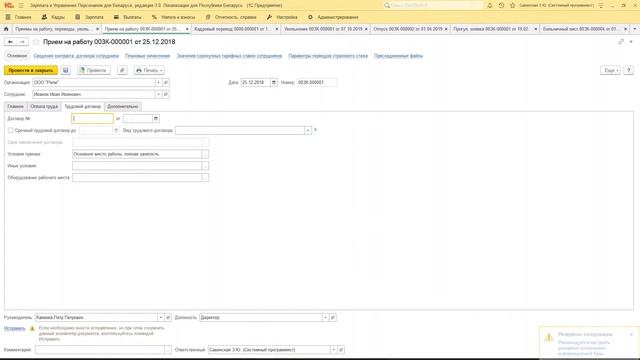The image size is (640, 360).
Task: Open service settings icon next to username
Action: (x=601, y=5)
